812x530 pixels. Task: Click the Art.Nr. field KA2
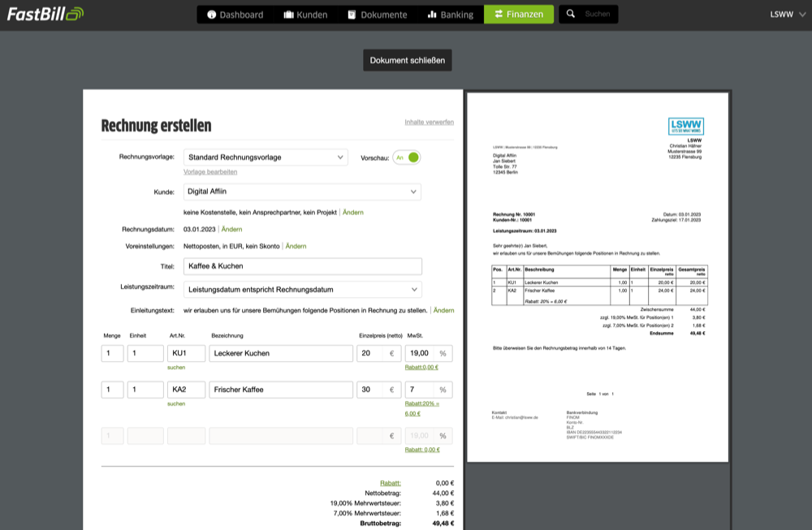[186, 390]
